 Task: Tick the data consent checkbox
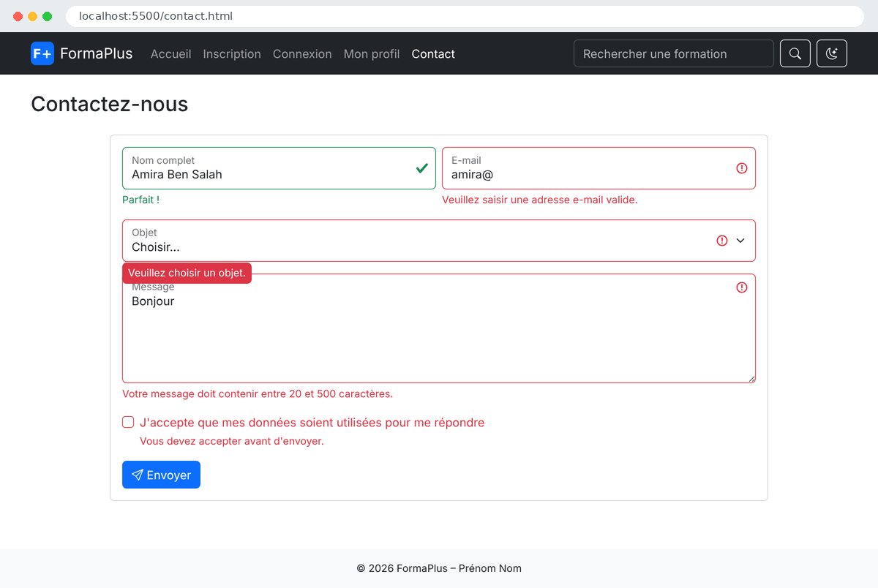(128, 422)
